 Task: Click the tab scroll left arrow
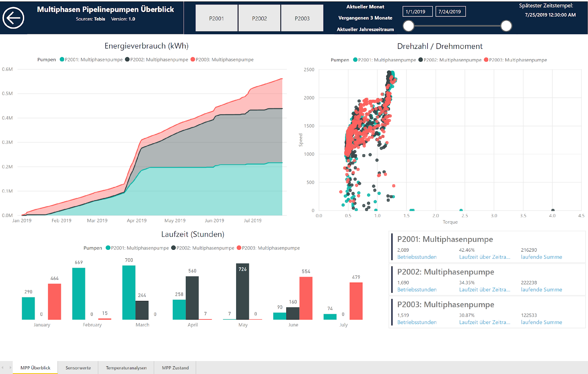[x=3, y=368]
